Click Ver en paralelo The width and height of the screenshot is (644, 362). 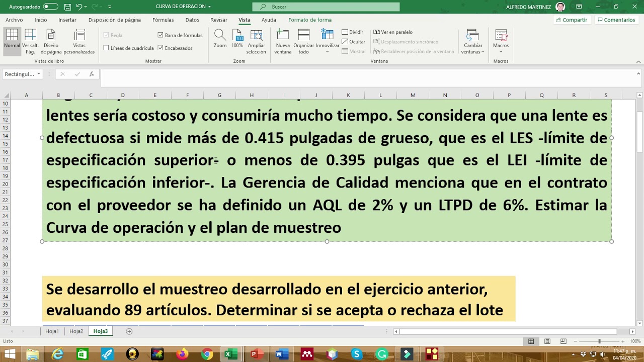point(393,32)
